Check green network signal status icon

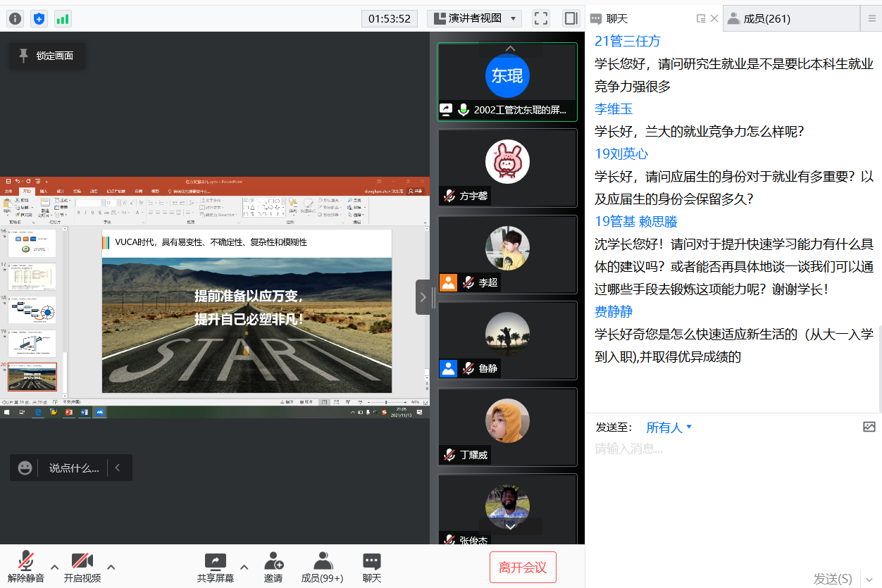pos(63,19)
